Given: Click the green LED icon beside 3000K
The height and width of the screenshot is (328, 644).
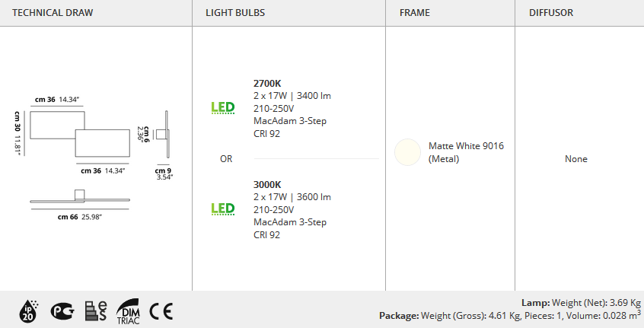Looking at the screenshot, I should (222, 209).
